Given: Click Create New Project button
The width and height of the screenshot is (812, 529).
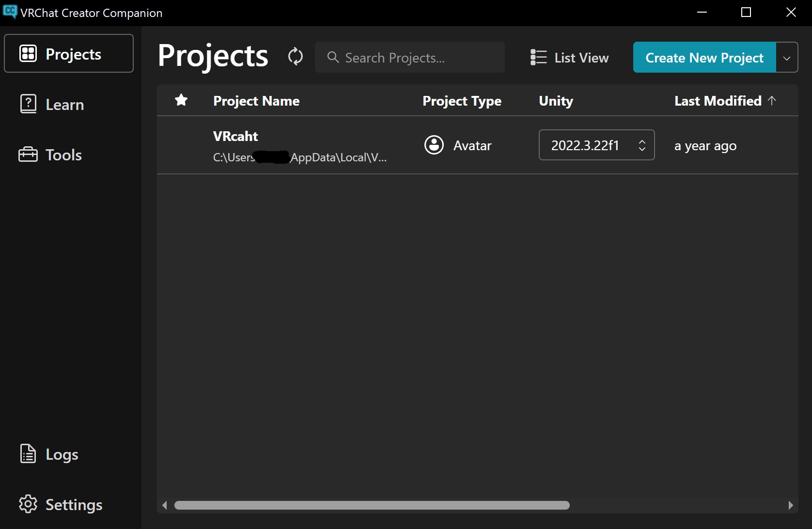Looking at the screenshot, I should point(704,58).
